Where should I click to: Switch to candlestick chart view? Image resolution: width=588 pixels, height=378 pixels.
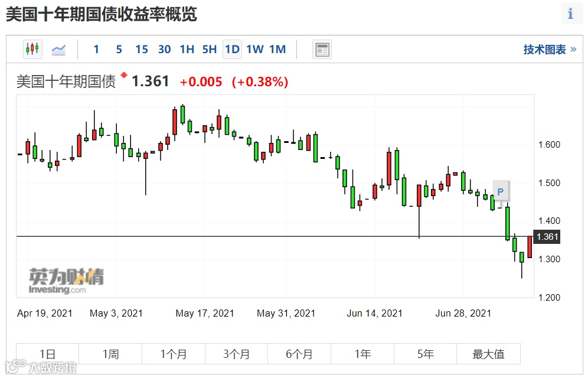click(x=32, y=49)
